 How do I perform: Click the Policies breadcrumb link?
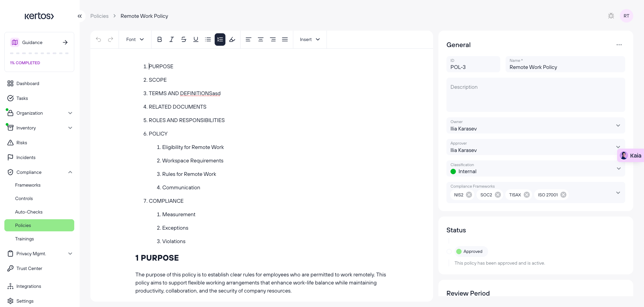pyautogui.click(x=99, y=16)
